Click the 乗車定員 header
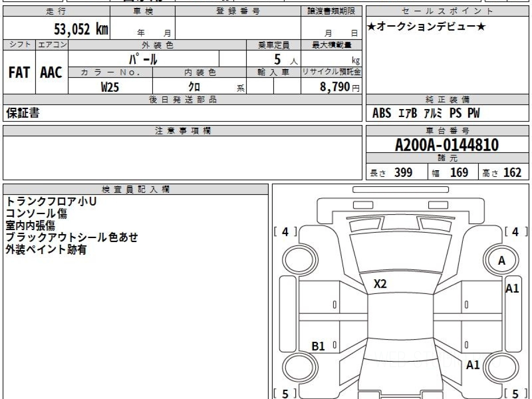Image resolution: width=532 pixels, height=399 pixels. 274,45
